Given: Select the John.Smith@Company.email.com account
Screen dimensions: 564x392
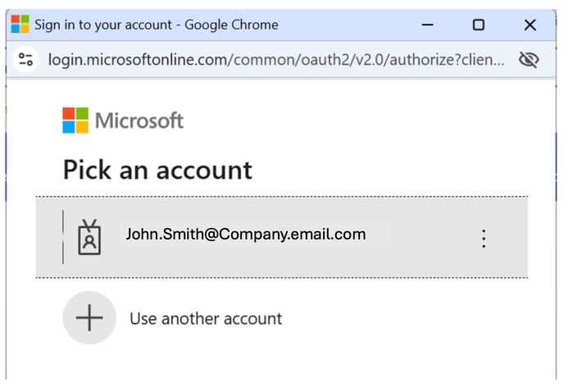Looking at the screenshot, I should point(282,237).
